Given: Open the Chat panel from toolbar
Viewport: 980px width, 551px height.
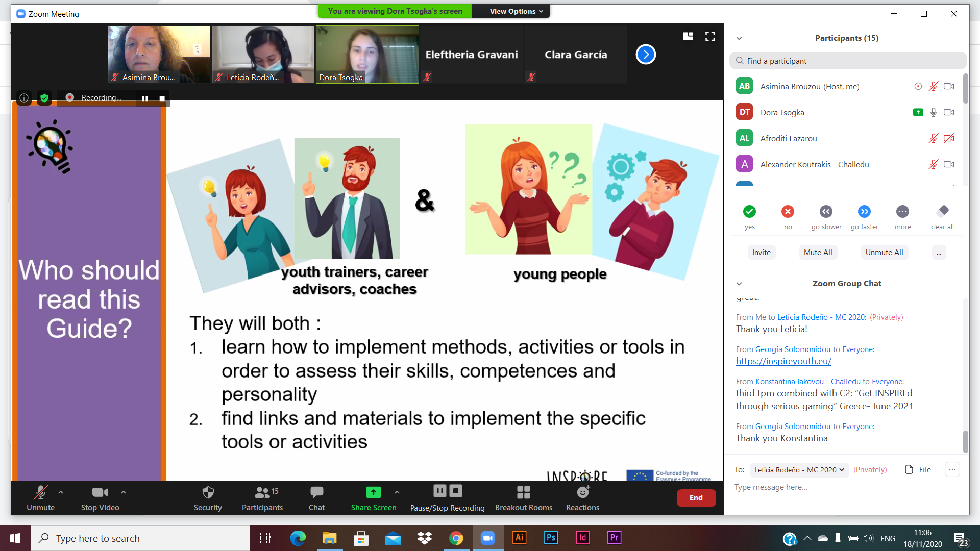Looking at the screenshot, I should [316, 498].
